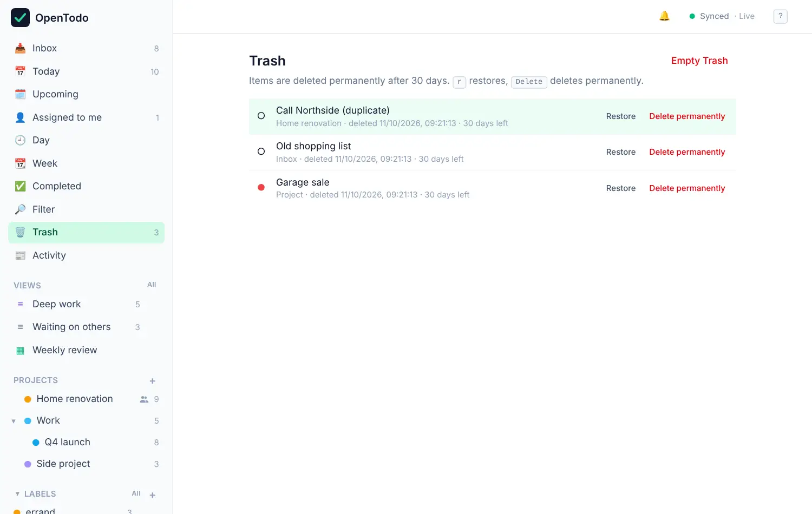
Task: Add a new label with plus icon
Action: (153, 495)
